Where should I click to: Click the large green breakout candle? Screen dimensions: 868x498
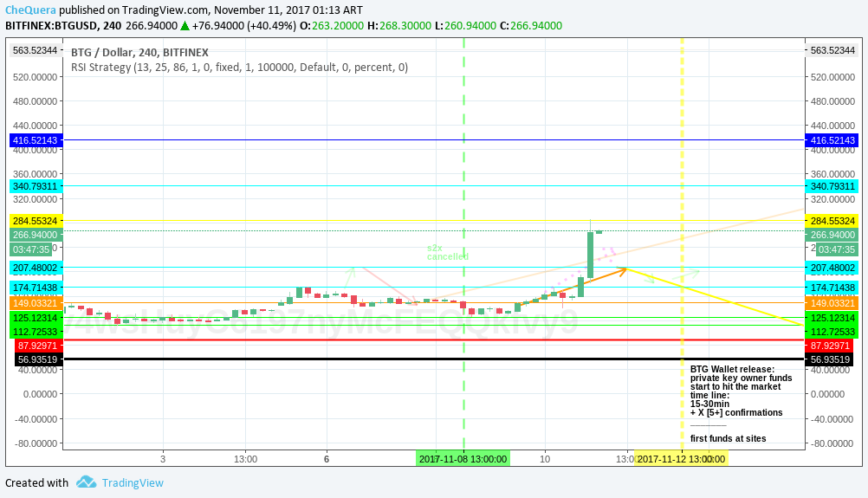tap(590, 255)
